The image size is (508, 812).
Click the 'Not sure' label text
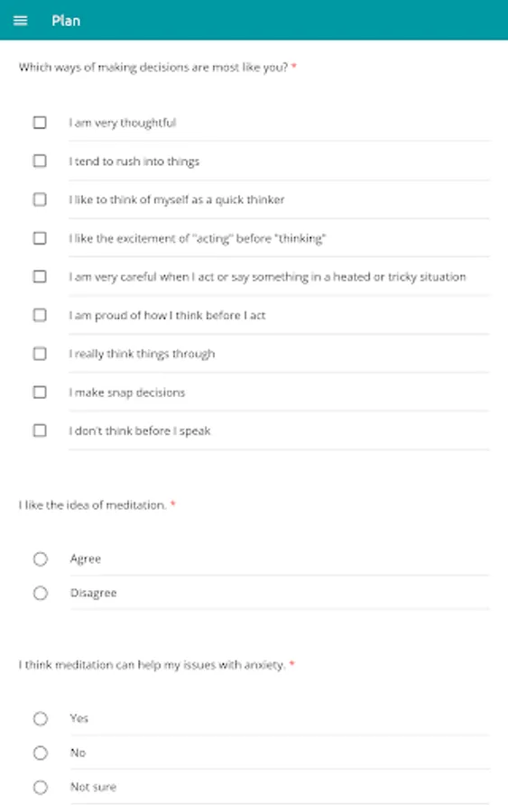93,787
